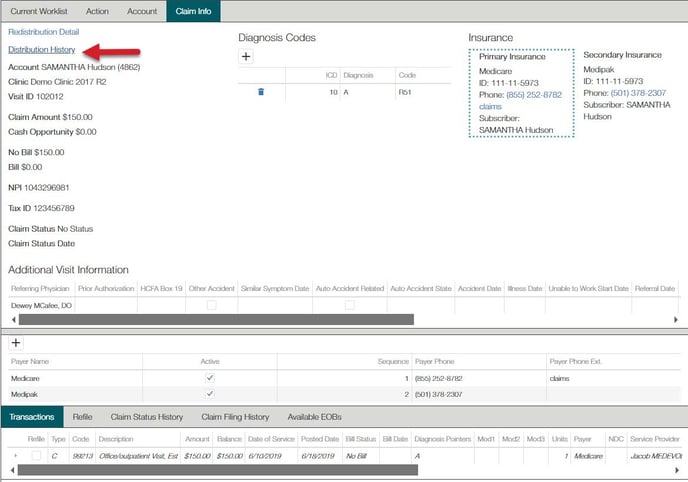688x482 pixels.
Task: Uncheck the Active checkbox for Medicare
Action: pos(209,379)
